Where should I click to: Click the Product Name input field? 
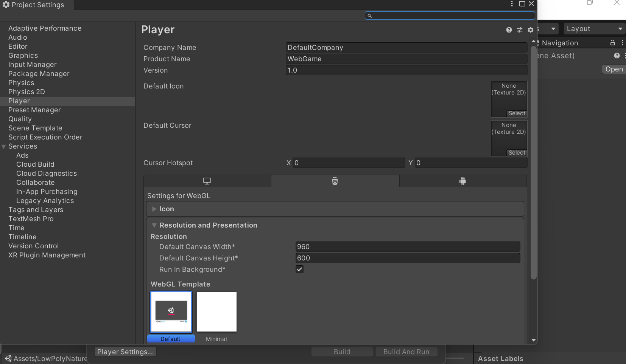[x=406, y=59]
